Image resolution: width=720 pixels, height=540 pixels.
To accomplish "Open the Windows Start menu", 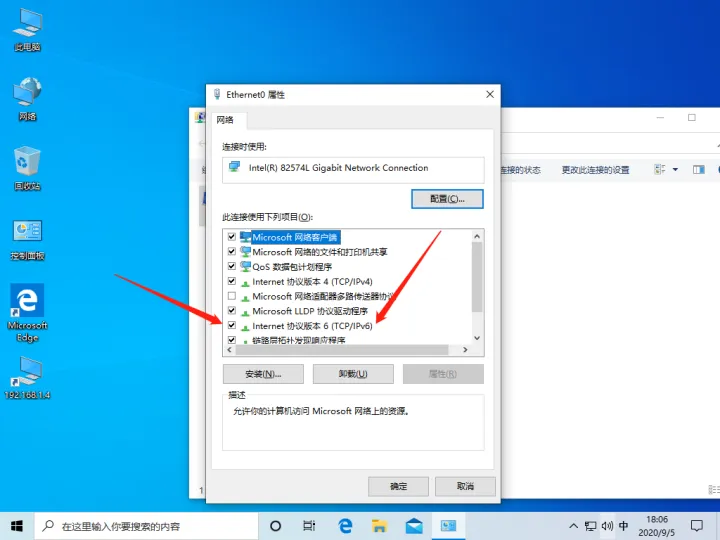I will (17, 526).
